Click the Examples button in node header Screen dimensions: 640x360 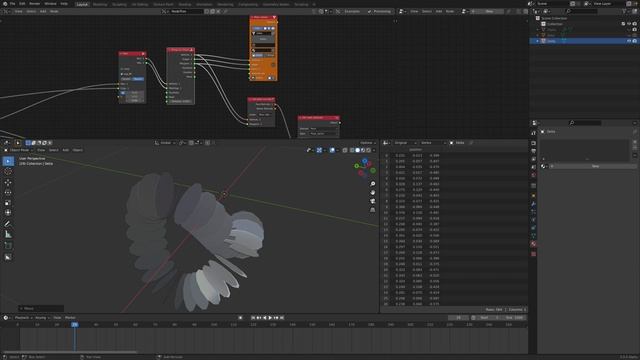pos(351,11)
